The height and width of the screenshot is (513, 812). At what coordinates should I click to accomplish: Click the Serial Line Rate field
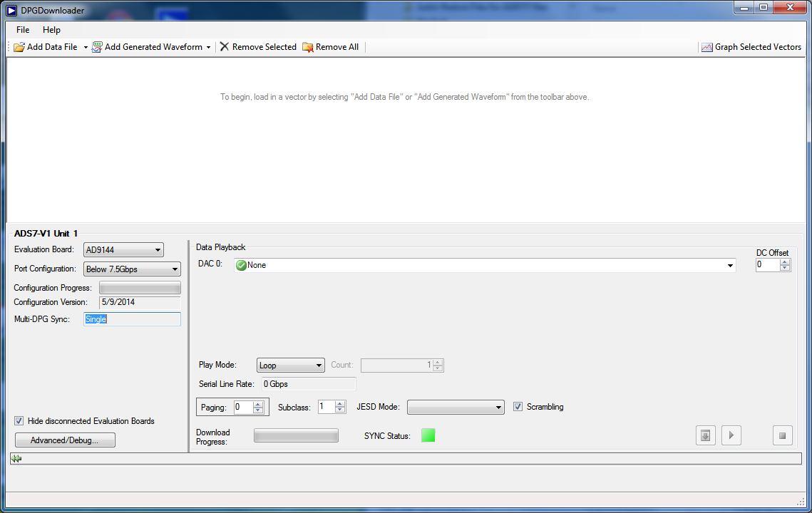pos(309,384)
